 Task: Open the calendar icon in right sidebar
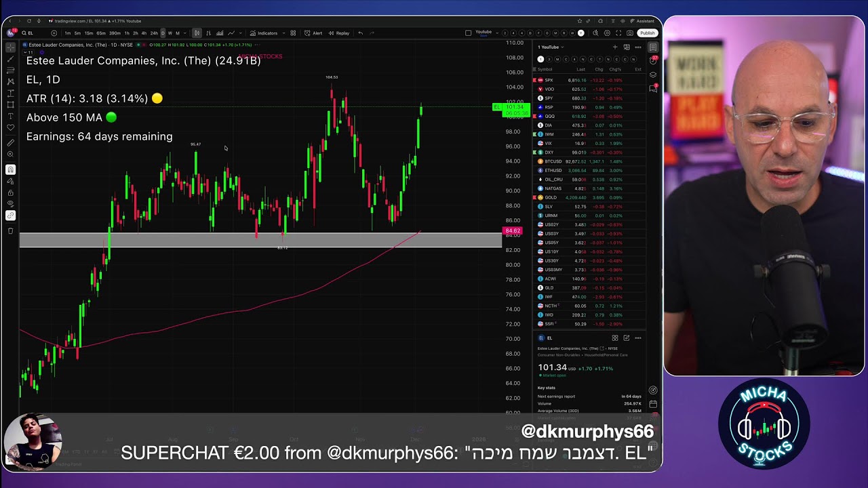(653, 404)
